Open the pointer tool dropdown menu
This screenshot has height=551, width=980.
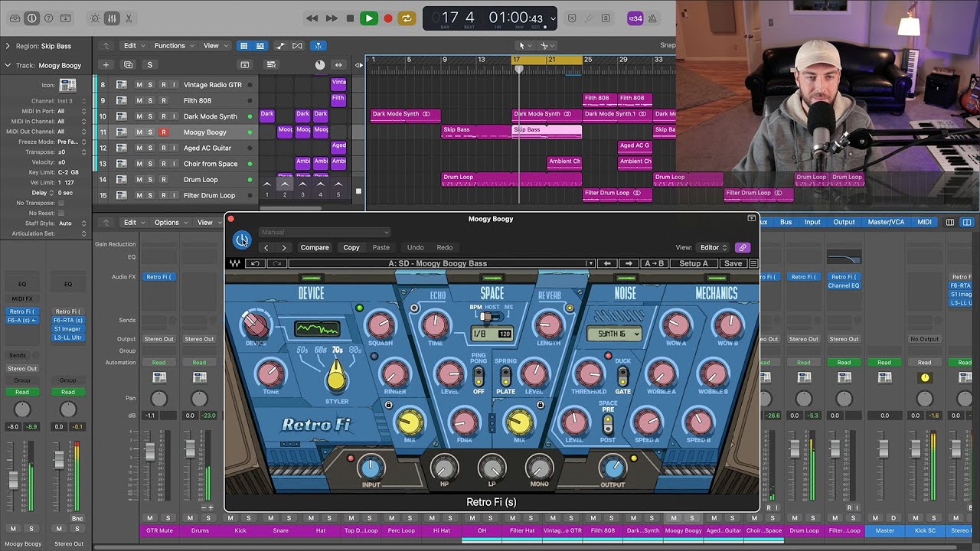(525, 46)
